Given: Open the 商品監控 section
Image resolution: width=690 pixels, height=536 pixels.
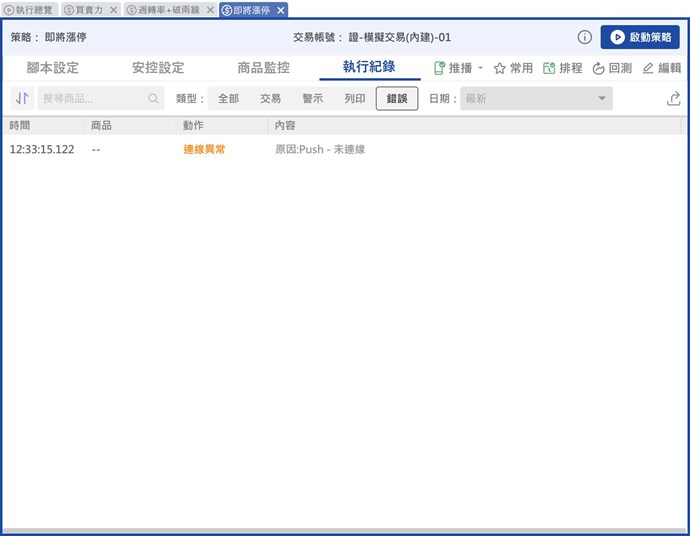Looking at the screenshot, I should tap(264, 68).
